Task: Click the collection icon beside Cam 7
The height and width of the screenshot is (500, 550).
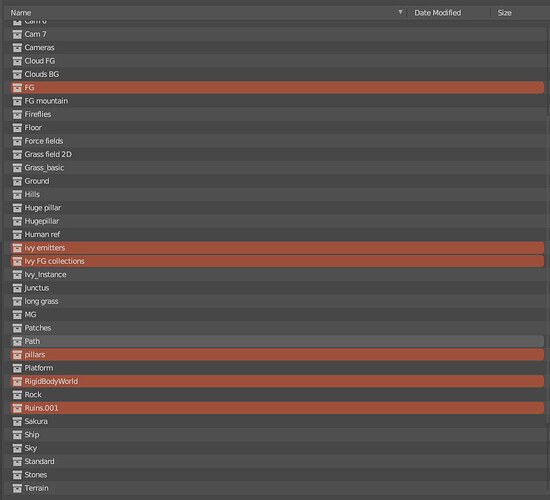Action: tap(17, 34)
